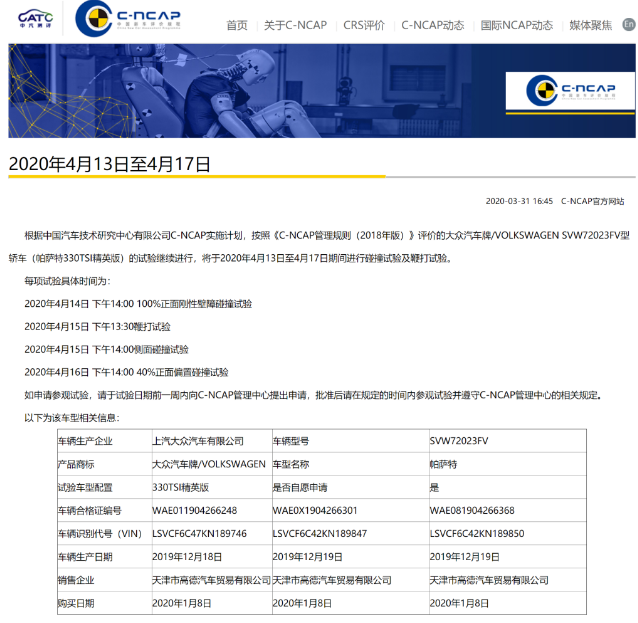Viewport: 638px width, 623px height.
Task: Click the 车辆合格证编号 table cell
Action: point(105,510)
